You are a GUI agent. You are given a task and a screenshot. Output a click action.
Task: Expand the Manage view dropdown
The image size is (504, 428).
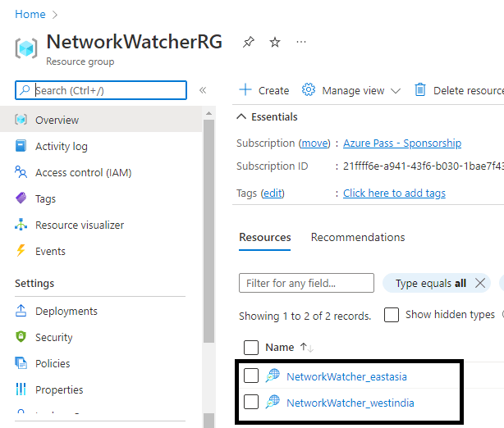coord(351,90)
